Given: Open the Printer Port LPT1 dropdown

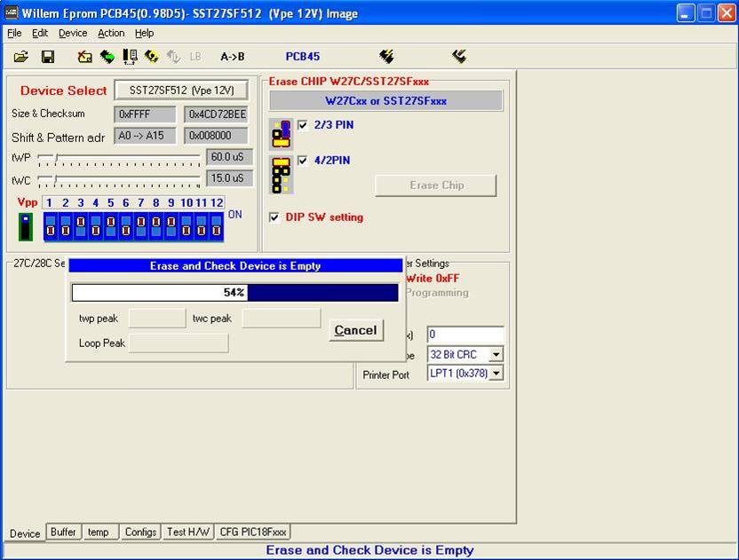Looking at the screenshot, I should (496, 373).
